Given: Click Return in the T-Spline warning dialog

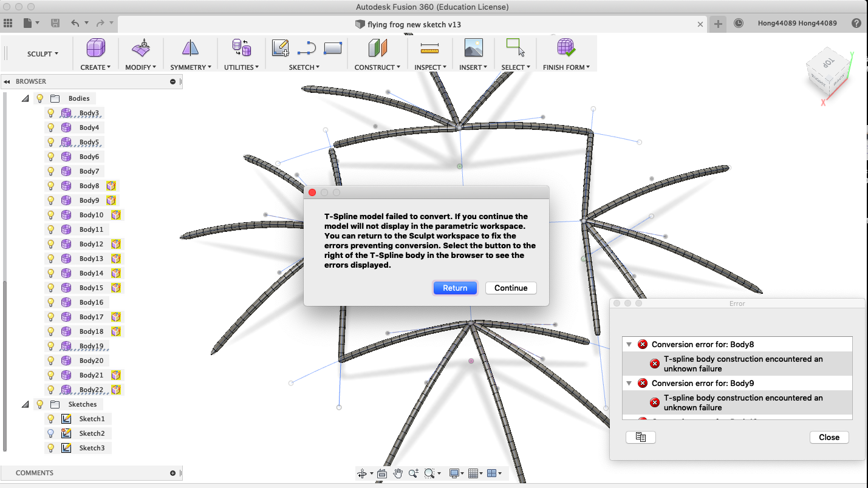Looking at the screenshot, I should coord(455,288).
